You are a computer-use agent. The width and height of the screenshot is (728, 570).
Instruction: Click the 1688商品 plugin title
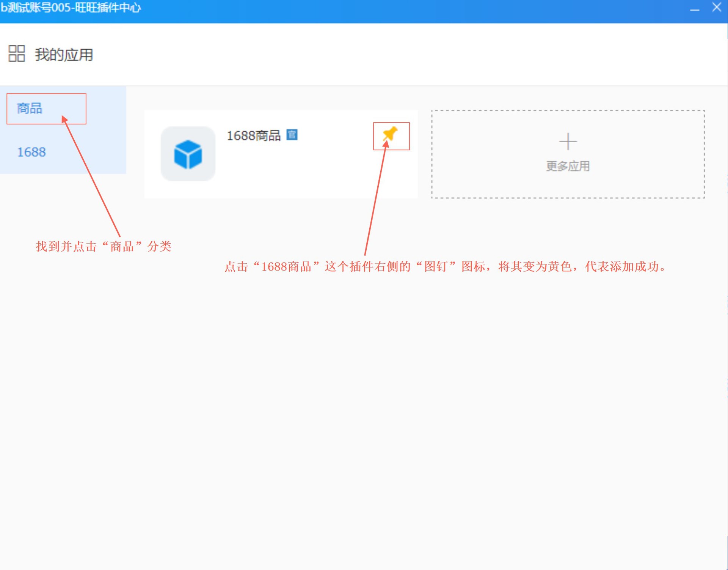tap(254, 135)
